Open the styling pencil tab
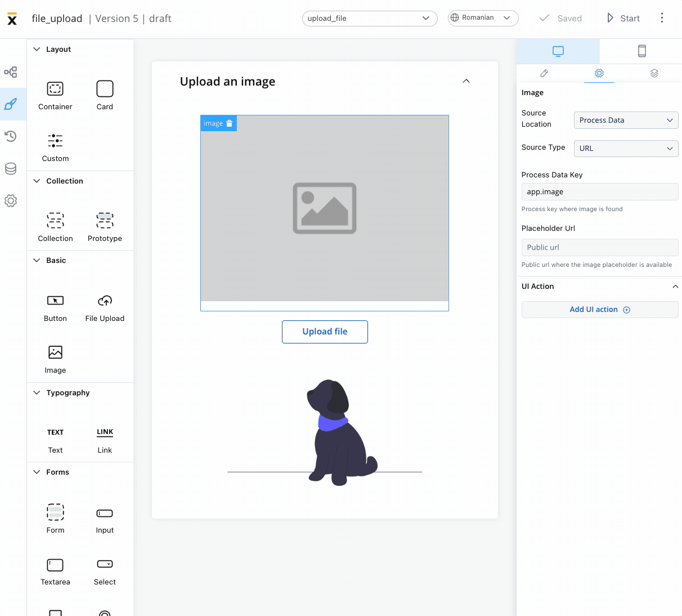This screenshot has height=616, width=682. click(544, 73)
